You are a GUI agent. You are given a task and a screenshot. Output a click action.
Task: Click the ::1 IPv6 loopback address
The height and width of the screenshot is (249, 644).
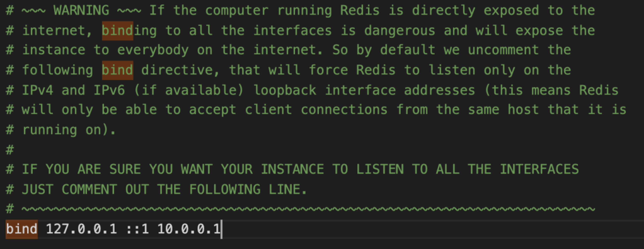pyautogui.click(x=137, y=229)
